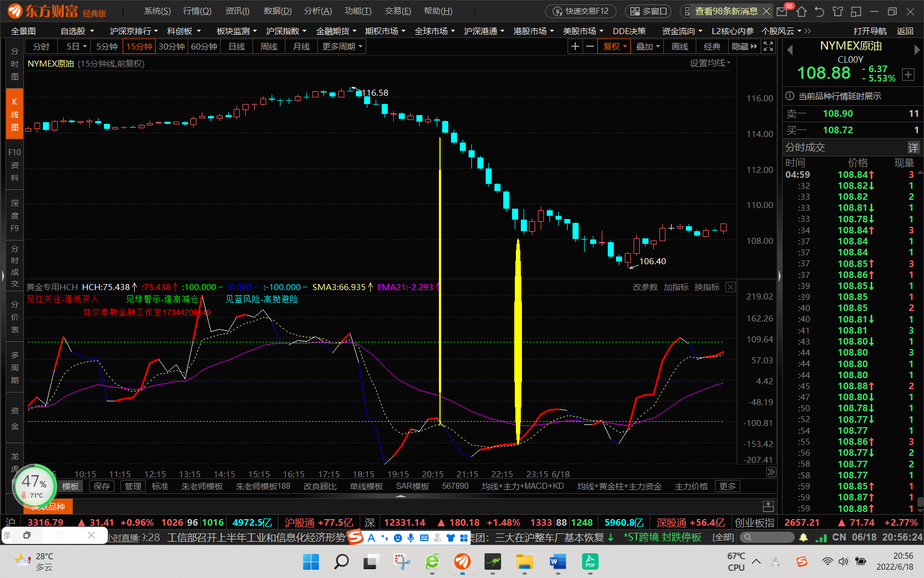This screenshot has height=578, width=924.
Task: Click the 保存 template button
Action: tap(102, 486)
